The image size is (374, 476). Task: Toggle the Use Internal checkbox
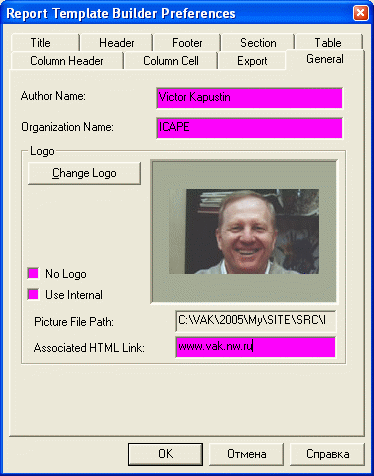click(x=33, y=294)
